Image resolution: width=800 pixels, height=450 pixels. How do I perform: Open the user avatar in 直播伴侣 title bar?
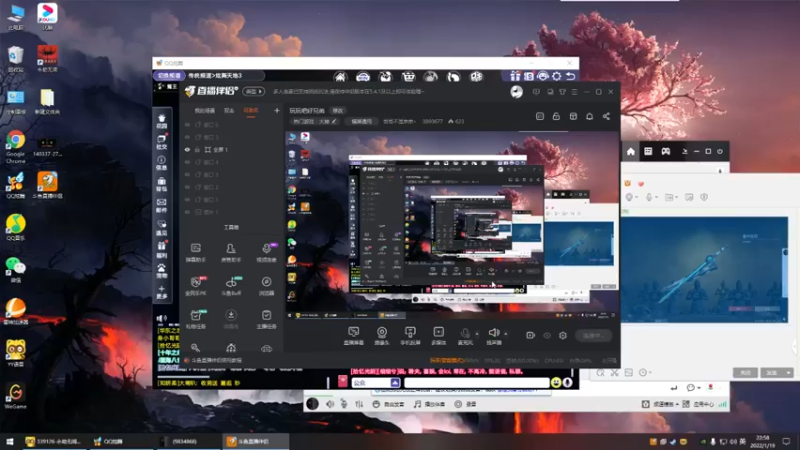point(516,92)
